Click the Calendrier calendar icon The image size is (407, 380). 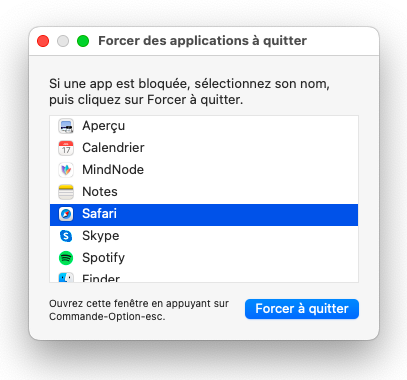(66, 148)
